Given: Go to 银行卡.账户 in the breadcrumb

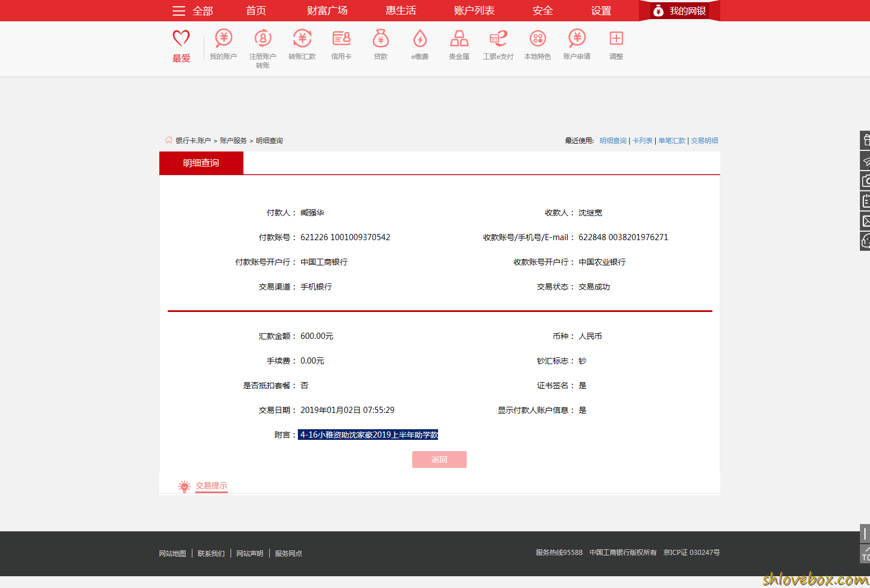Looking at the screenshot, I should [193, 141].
